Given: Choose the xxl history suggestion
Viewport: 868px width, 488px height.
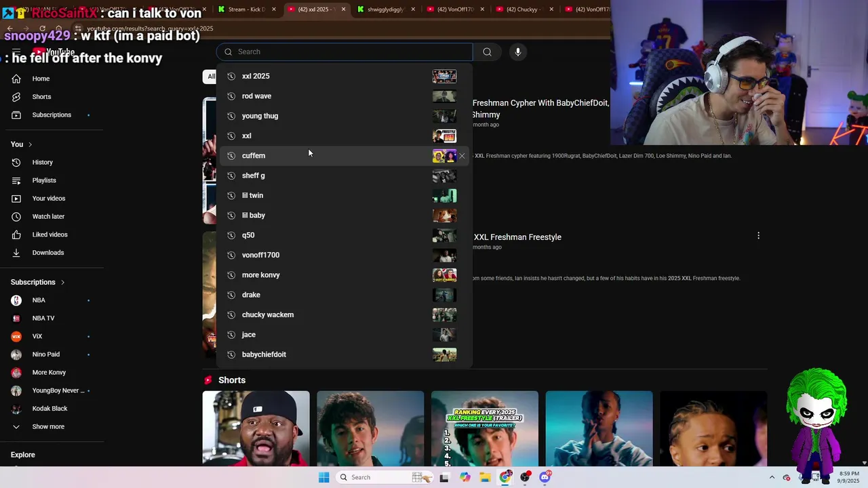Looking at the screenshot, I should [344, 136].
